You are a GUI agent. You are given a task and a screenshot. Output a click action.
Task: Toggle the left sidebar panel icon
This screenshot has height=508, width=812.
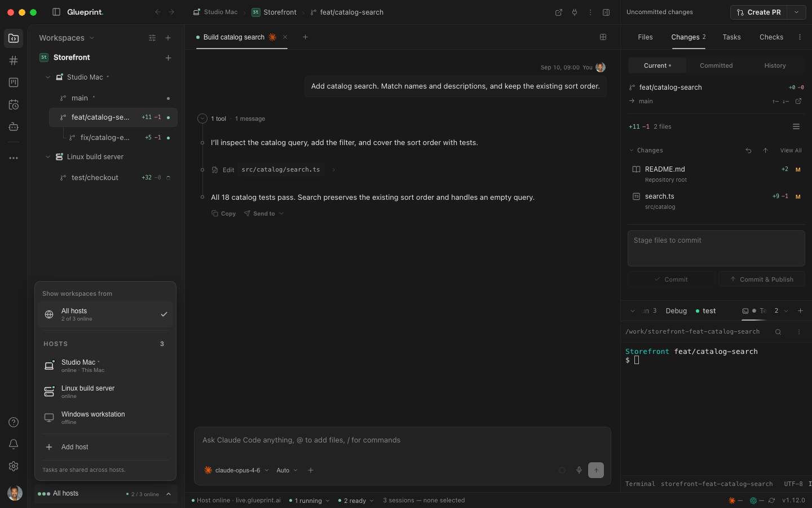56,12
